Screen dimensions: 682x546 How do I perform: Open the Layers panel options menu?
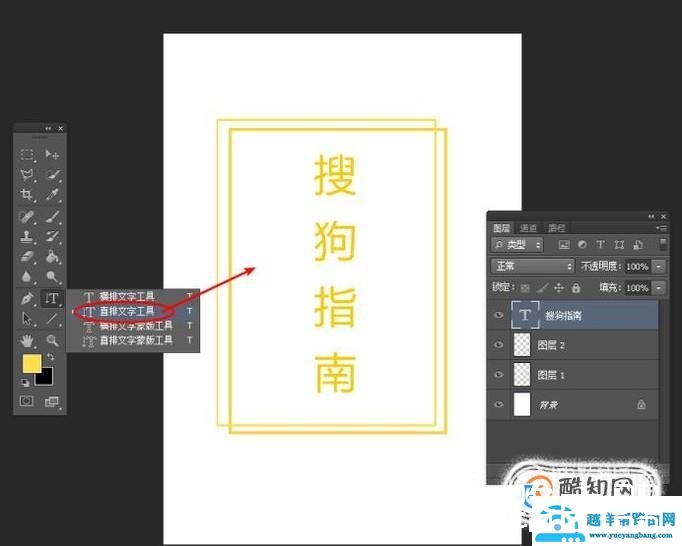(661, 228)
